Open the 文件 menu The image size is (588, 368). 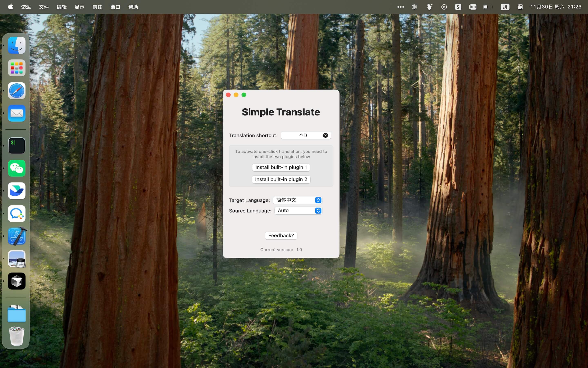coord(44,7)
